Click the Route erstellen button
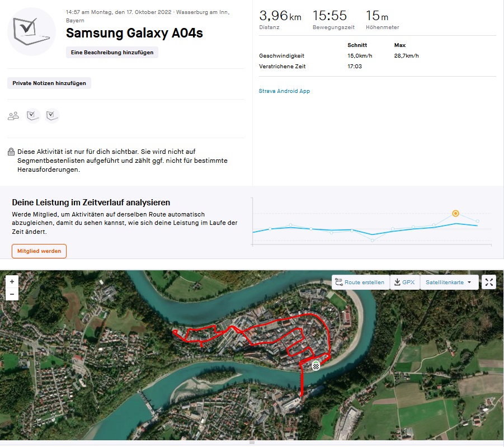The image size is (504, 447). tap(360, 283)
